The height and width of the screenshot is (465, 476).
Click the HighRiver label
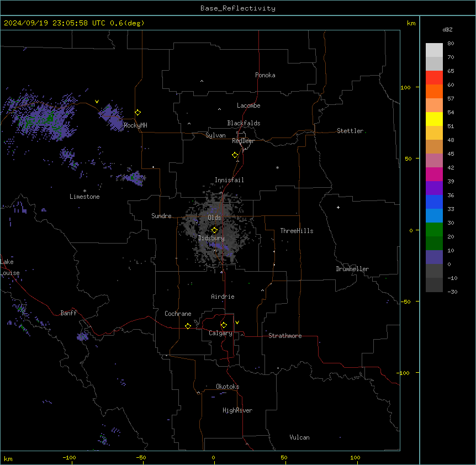(x=237, y=410)
